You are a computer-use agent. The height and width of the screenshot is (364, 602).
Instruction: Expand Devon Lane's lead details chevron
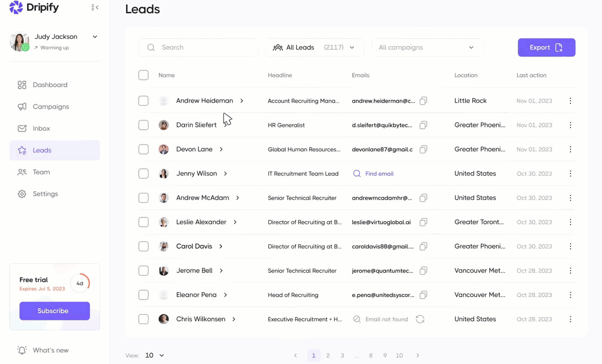221,149
